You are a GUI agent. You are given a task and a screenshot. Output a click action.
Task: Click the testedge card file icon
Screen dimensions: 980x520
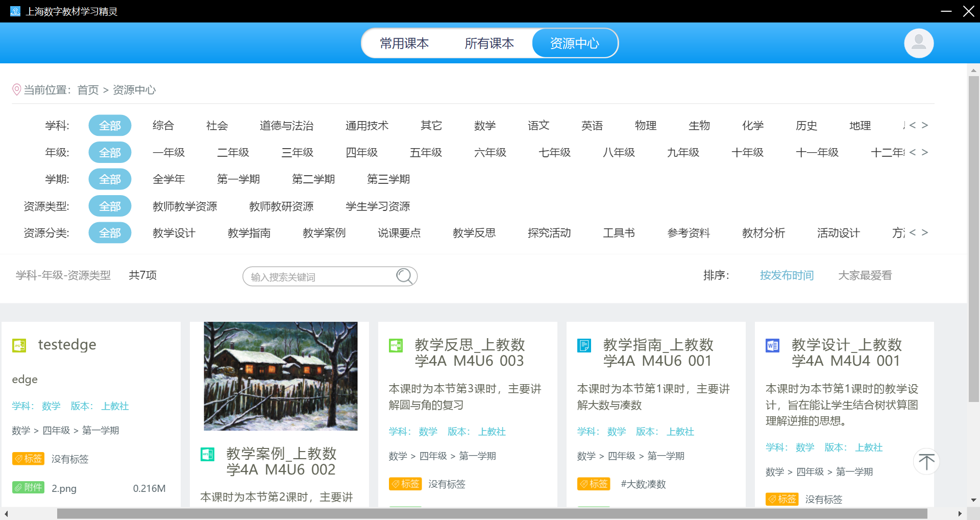(19, 346)
